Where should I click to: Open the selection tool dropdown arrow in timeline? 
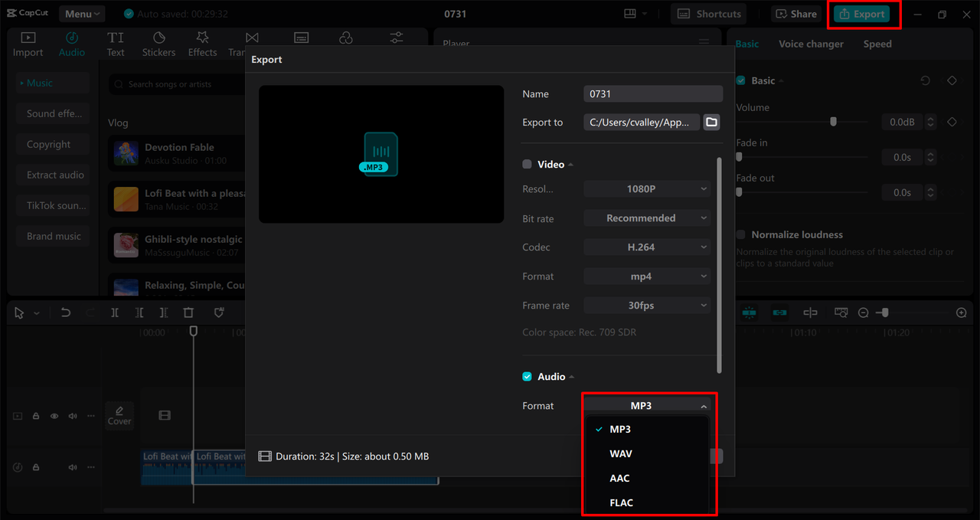click(36, 313)
